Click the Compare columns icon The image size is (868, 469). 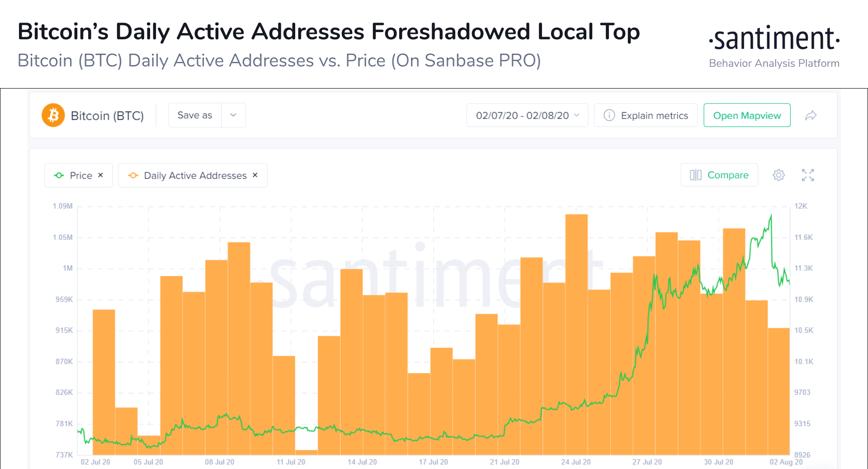pyautogui.click(x=696, y=175)
